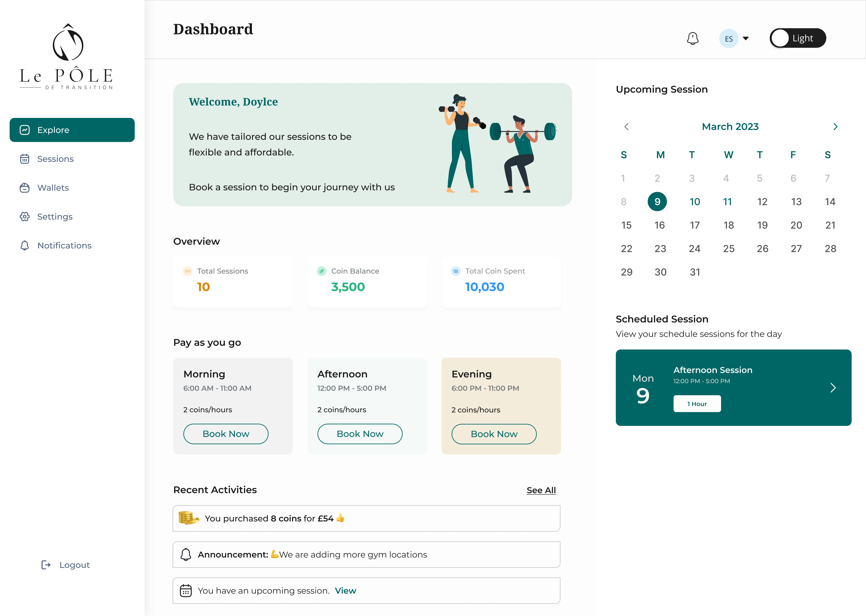The height and width of the screenshot is (616, 866).
Task: Go to previous month in calendar
Action: 626,127
